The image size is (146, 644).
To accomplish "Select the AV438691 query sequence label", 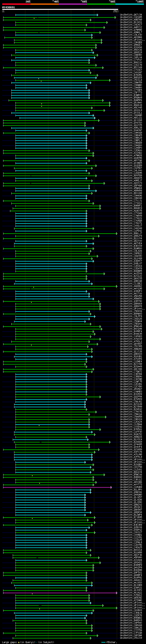I will click(8, 8).
